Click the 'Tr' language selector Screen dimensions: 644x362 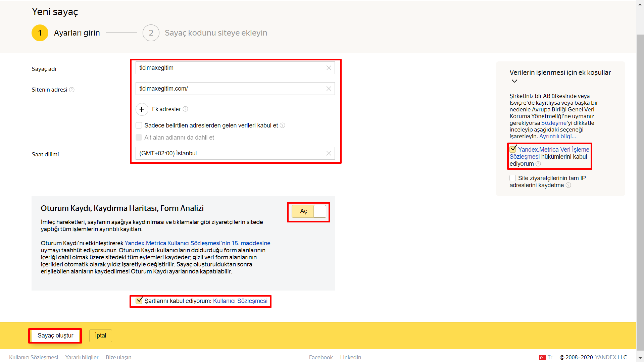coord(550,358)
